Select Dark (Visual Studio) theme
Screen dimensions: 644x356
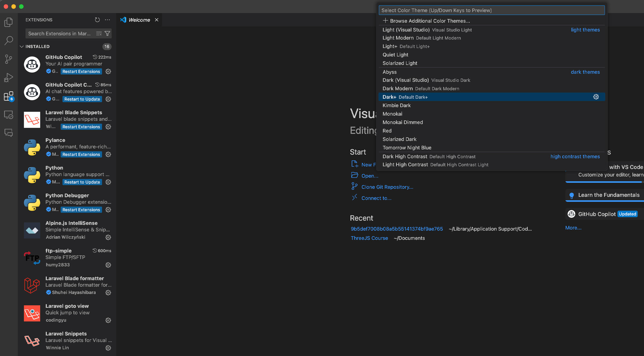pos(492,80)
